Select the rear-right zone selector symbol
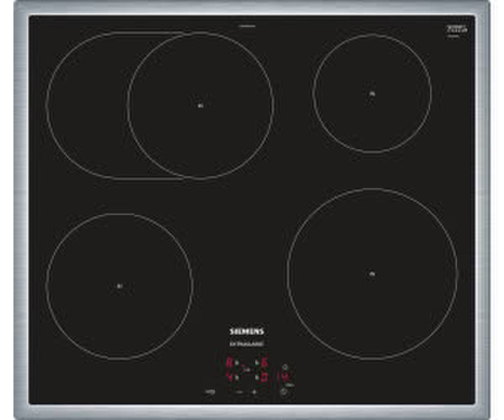Screen dimensions: 504x420 click(x=257, y=363)
